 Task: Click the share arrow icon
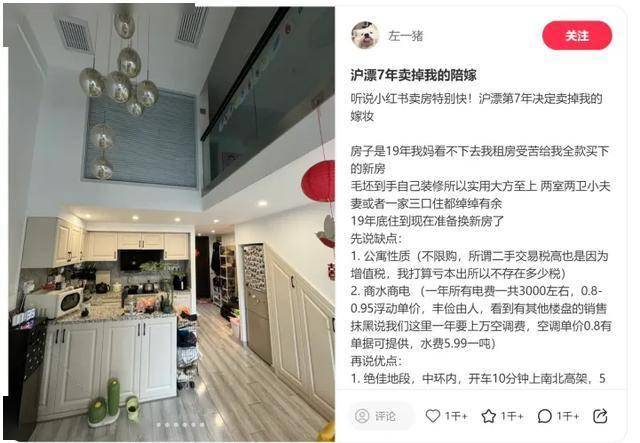tap(600, 416)
